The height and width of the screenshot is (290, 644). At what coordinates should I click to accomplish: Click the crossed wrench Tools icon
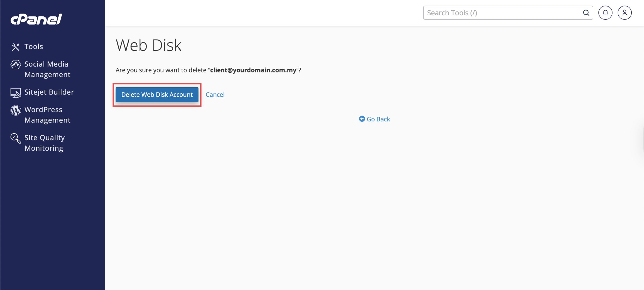[15, 47]
